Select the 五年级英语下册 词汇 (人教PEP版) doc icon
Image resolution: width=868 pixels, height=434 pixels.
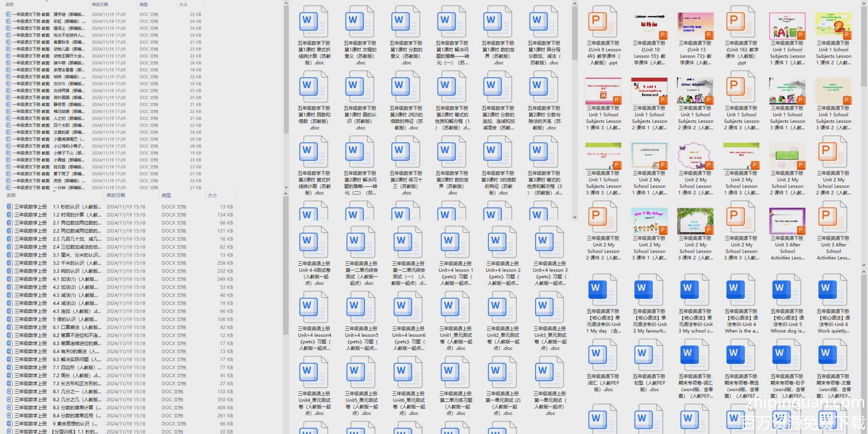[x=603, y=355]
